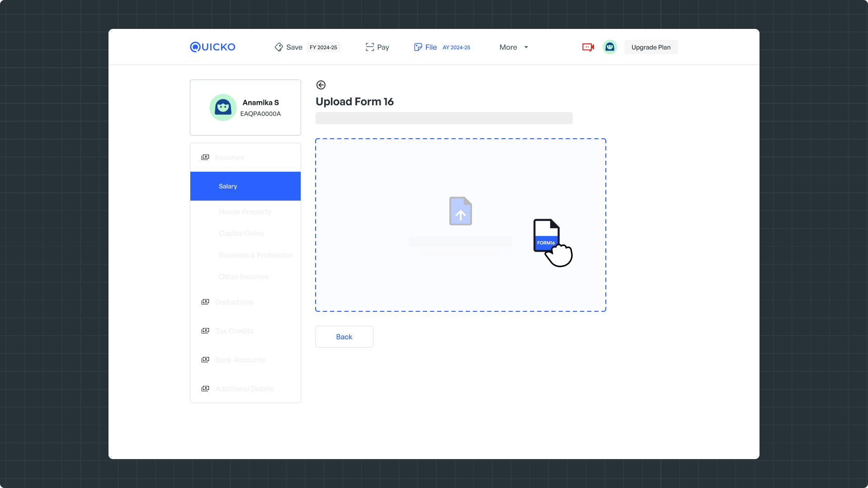Go to Capital Gains section
This screenshot has height=488, width=868.
pos(241,233)
